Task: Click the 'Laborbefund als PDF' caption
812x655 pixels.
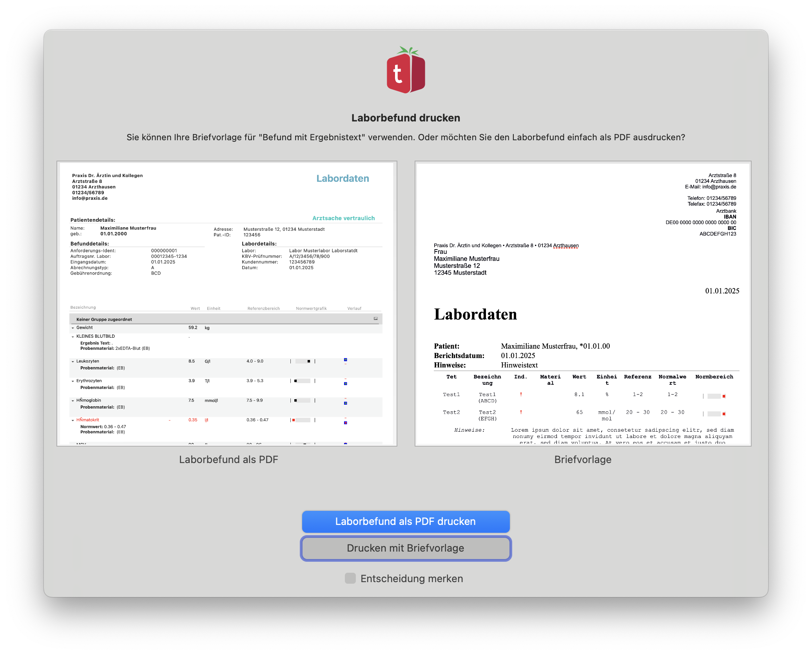Action: (228, 460)
